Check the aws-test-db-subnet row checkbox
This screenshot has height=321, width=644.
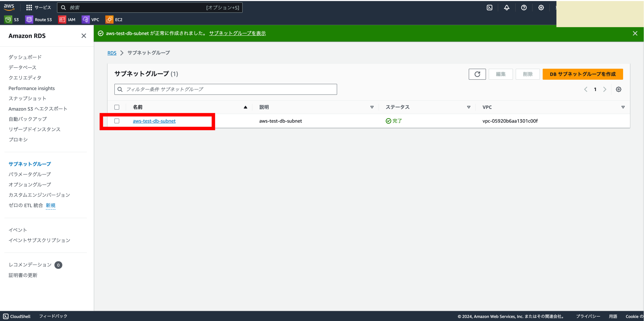click(x=117, y=121)
